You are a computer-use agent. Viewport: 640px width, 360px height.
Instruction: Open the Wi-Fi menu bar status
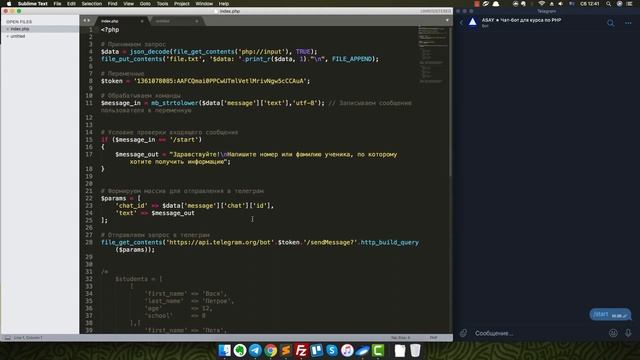[542, 4]
